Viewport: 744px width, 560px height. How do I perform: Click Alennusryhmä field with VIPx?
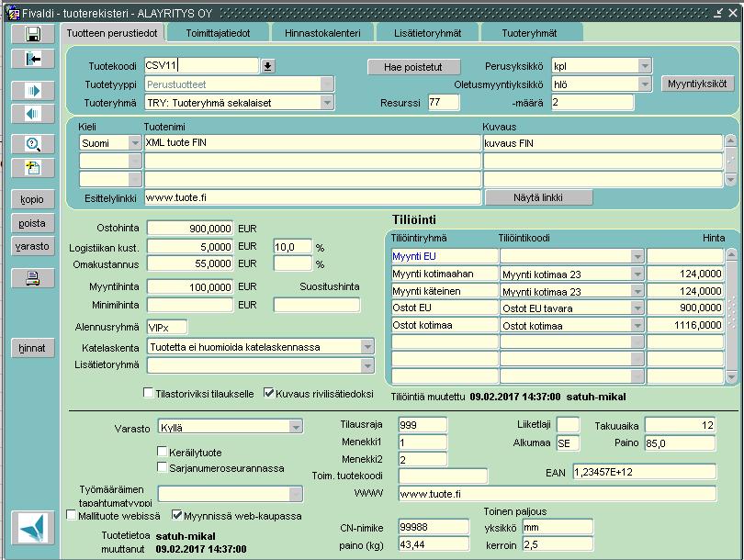coord(167,327)
